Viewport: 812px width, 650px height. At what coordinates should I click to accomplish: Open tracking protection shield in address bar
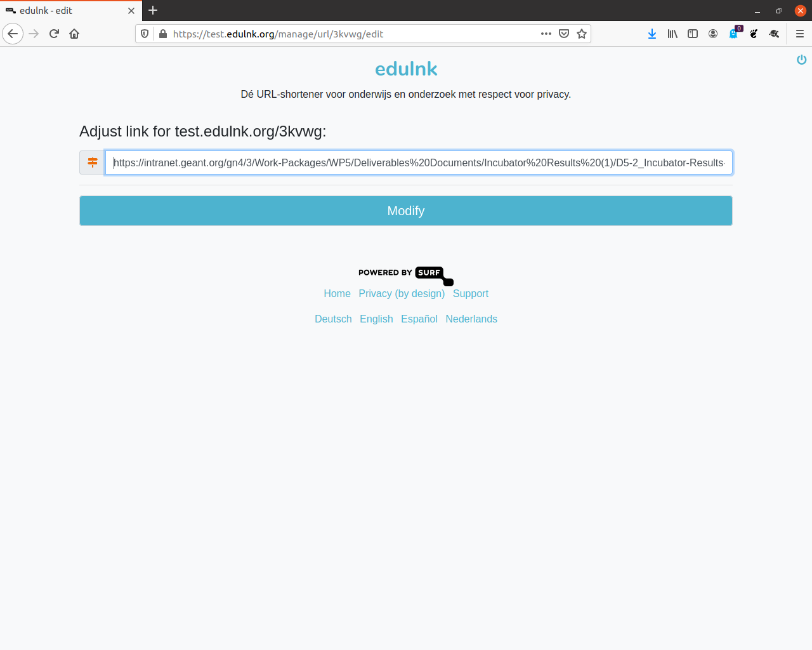[145, 34]
